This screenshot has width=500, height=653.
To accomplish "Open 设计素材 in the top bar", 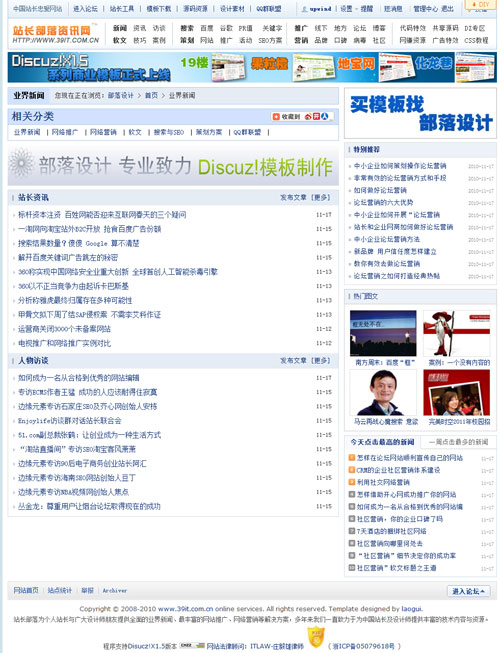I will pos(232,8).
